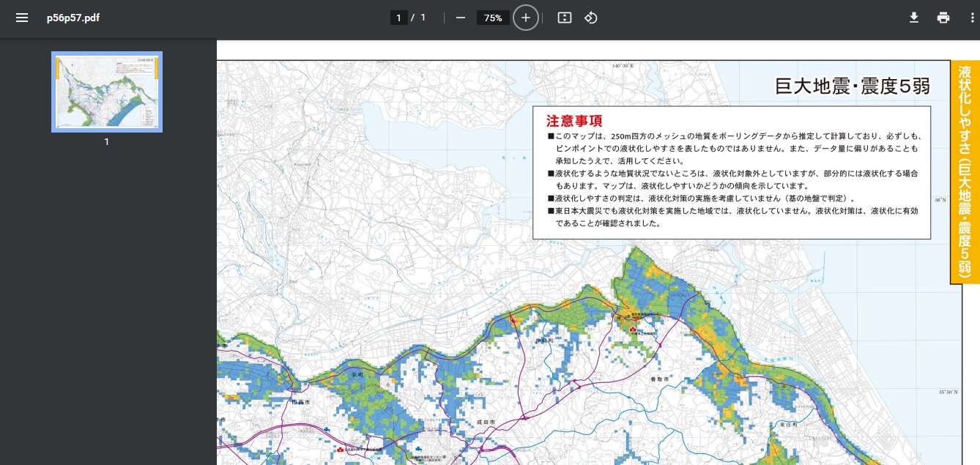Click the current page number field
Screen dimensions: 980x465
coord(399,18)
